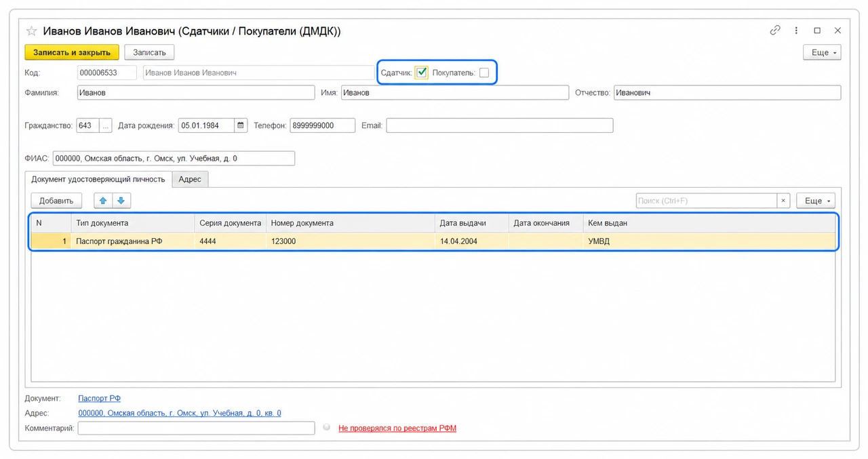
Task: Uncheck the Сдатчик checkbox
Action: [x=422, y=73]
